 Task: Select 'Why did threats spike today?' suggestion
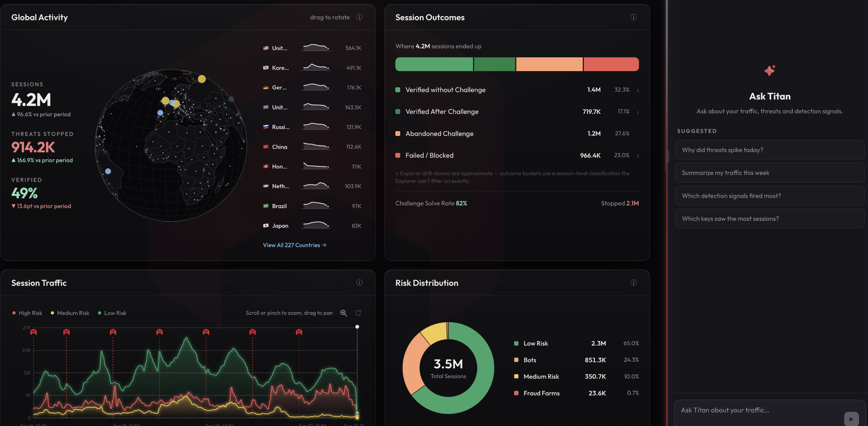[x=769, y=150]
